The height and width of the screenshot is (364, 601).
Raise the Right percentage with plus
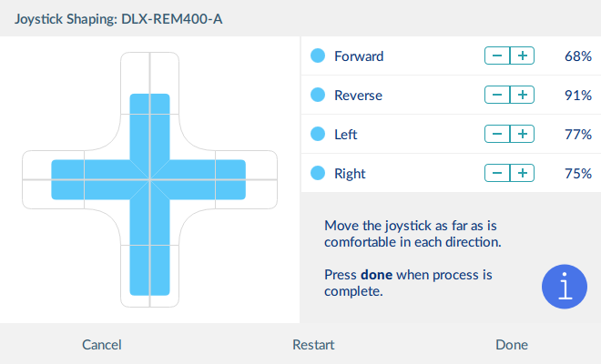(522, 173)
